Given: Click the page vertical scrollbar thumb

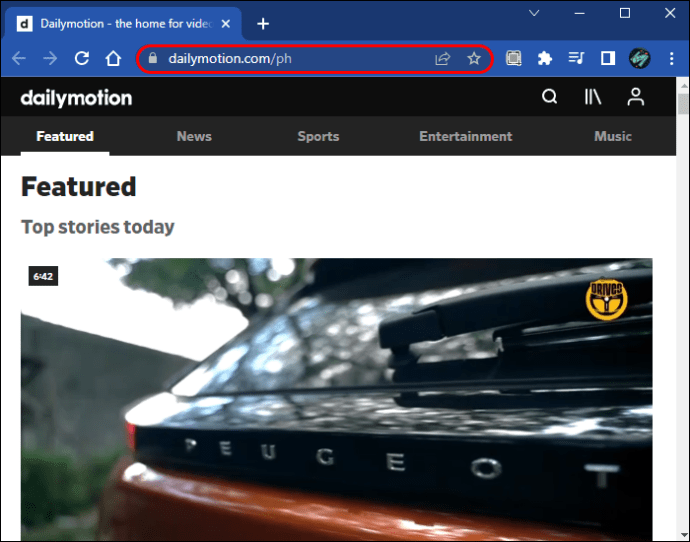Looking at the screenshot, I should pyautogui.click(x=683, y=104).
